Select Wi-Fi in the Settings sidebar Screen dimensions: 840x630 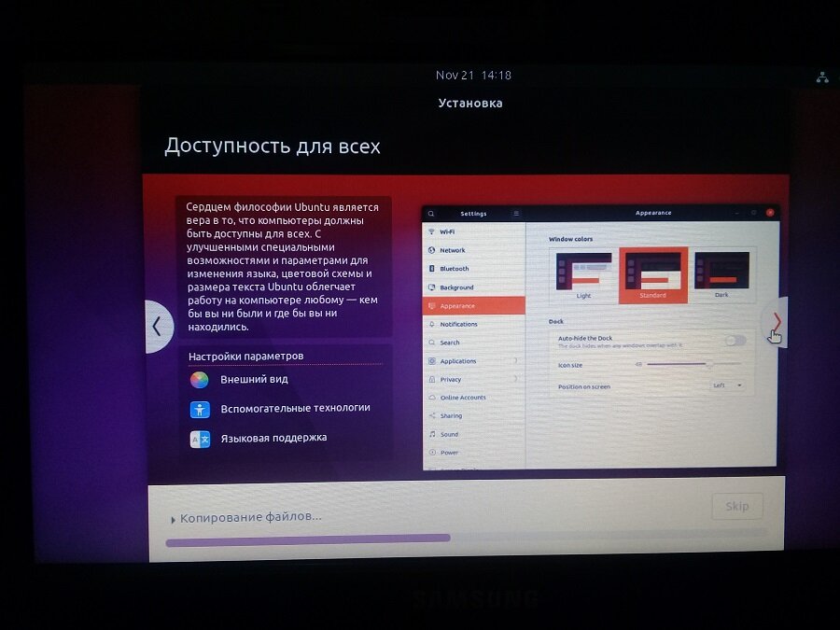pyautogui.click(x=473, y=231)
